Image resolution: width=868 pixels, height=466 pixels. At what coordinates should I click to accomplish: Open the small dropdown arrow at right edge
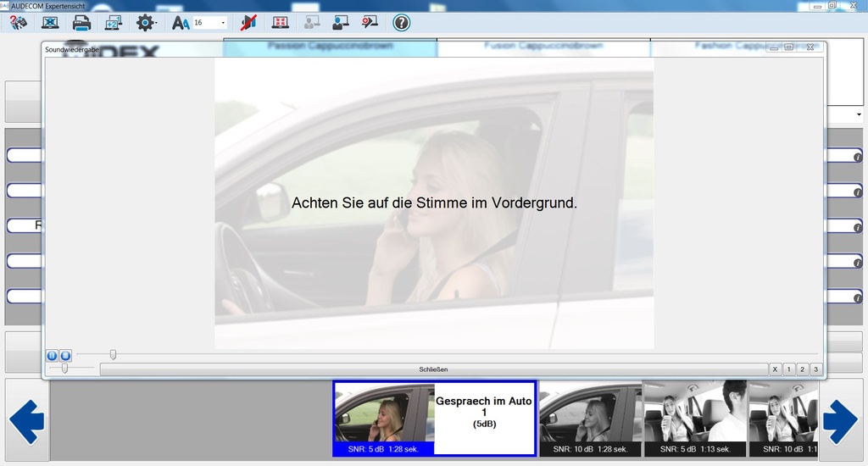(859, 115)
